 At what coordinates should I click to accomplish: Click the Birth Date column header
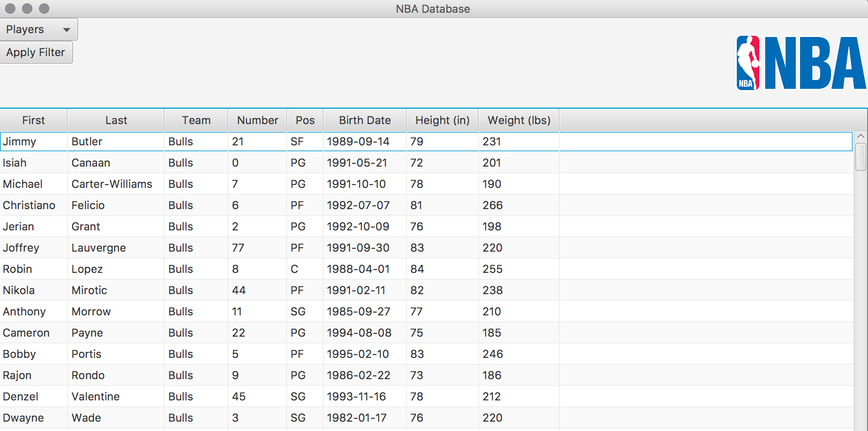[364, 120]
